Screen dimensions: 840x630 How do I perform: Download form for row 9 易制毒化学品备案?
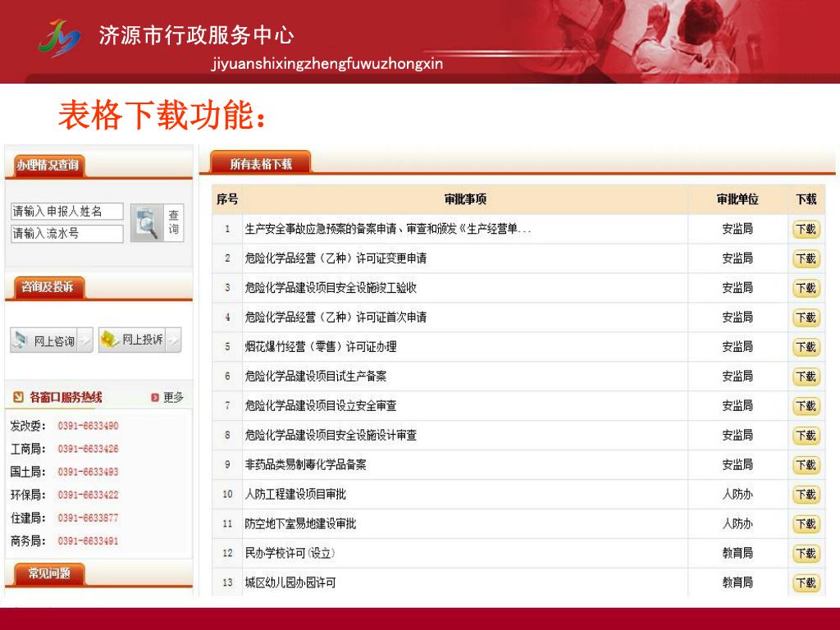806,465
